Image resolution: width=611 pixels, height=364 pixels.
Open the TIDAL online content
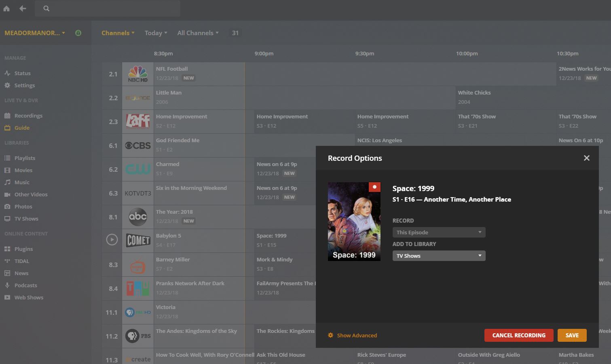pyautogui.click(x=21, y=261)
